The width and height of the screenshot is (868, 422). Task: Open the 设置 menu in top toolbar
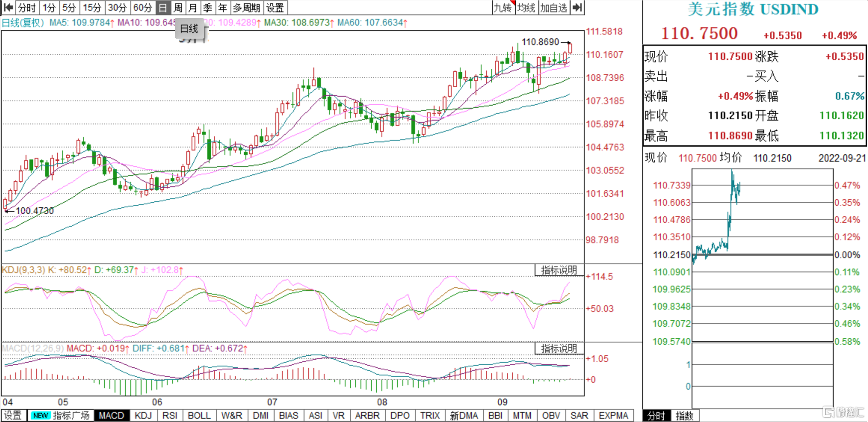pos(275,7)
